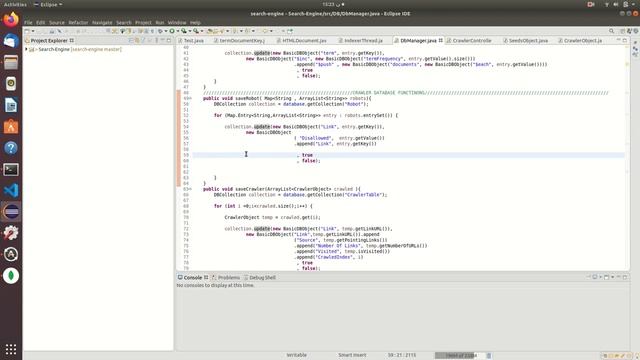
Task: Collapse all in Project Explorer
Action: point(131,40)
